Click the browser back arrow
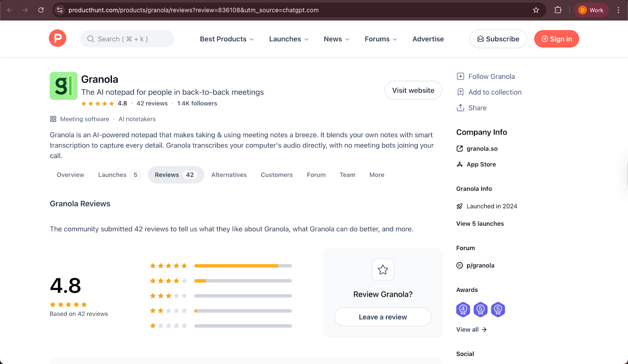The image size is (628, 364). [10, 10]
